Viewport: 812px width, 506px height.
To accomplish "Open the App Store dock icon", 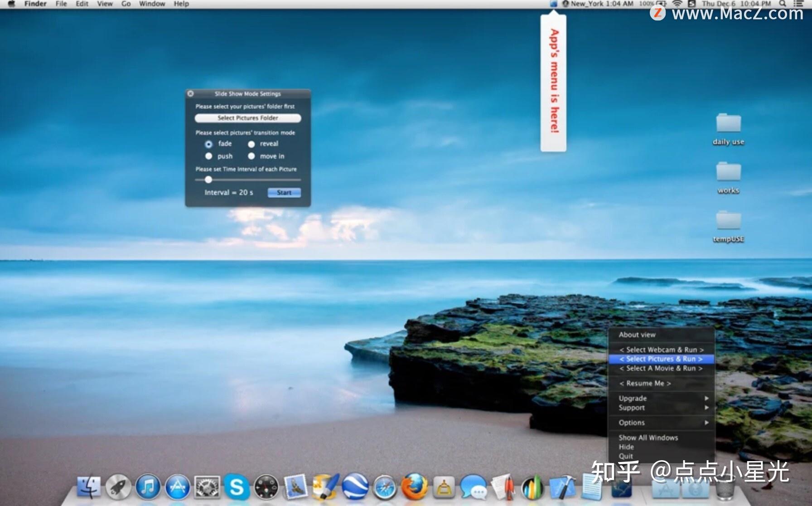I will tap(178, 487).
